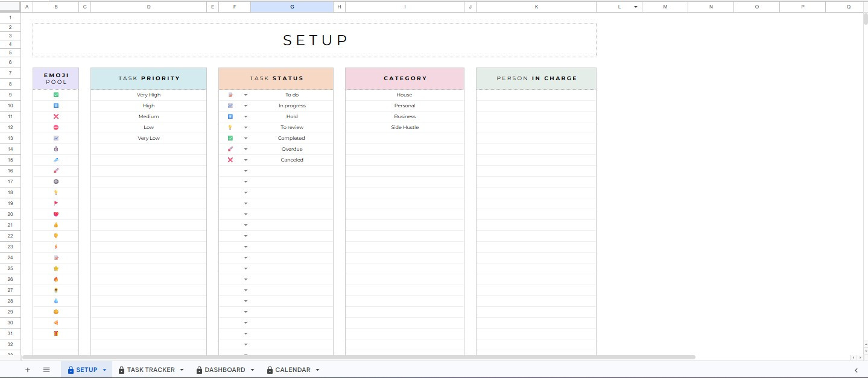Switch to the TASK TRACKER sheet tab

pyautogui.click(x=150, y=370)
